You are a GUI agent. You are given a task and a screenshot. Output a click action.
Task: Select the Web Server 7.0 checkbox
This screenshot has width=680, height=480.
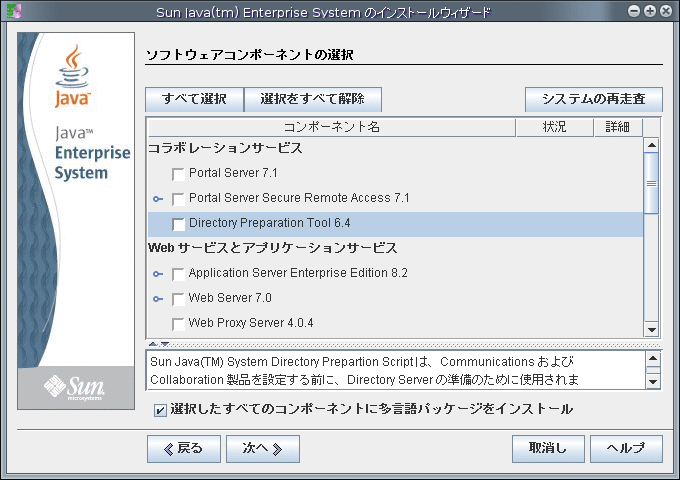pyautogui.click(x=178, y=299)
